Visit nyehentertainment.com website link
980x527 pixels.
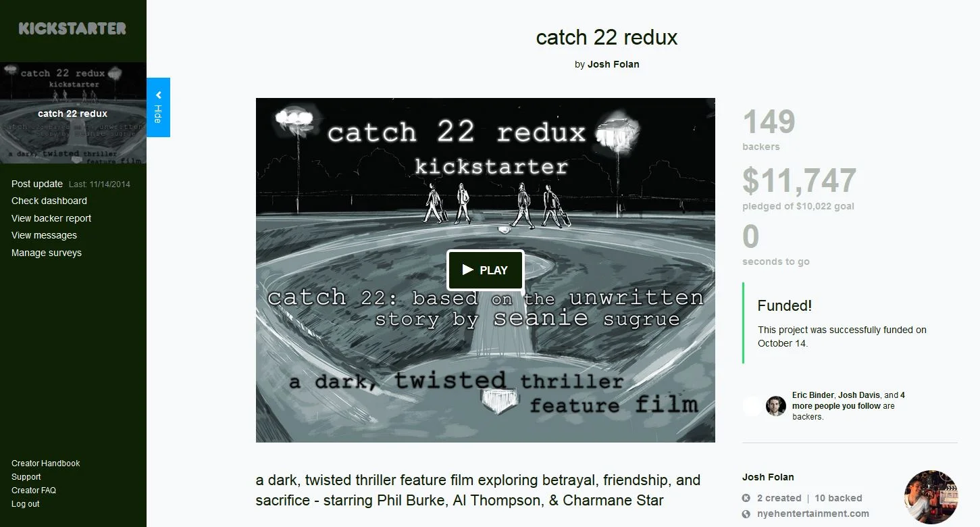coord(813,513)
